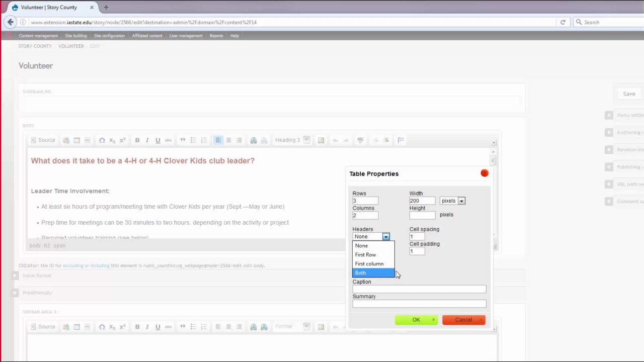The image size is (644, 362).
Task: Click the Columns input field
Action: 365,215
